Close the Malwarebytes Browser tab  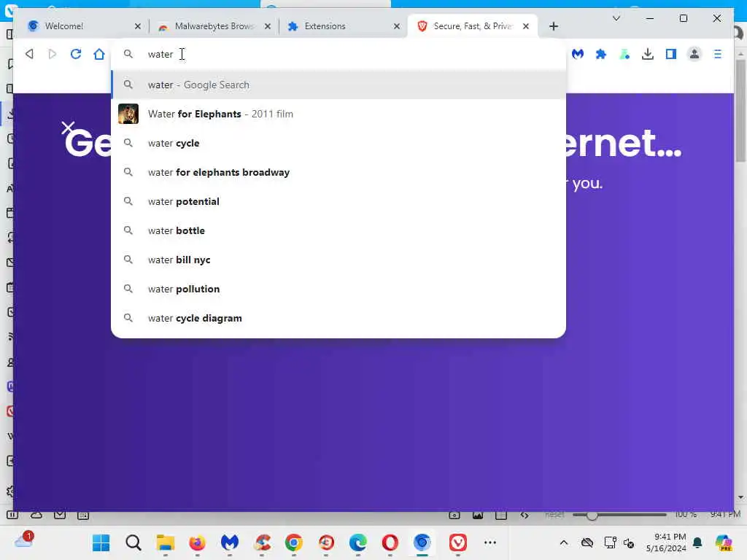(268, 26)
